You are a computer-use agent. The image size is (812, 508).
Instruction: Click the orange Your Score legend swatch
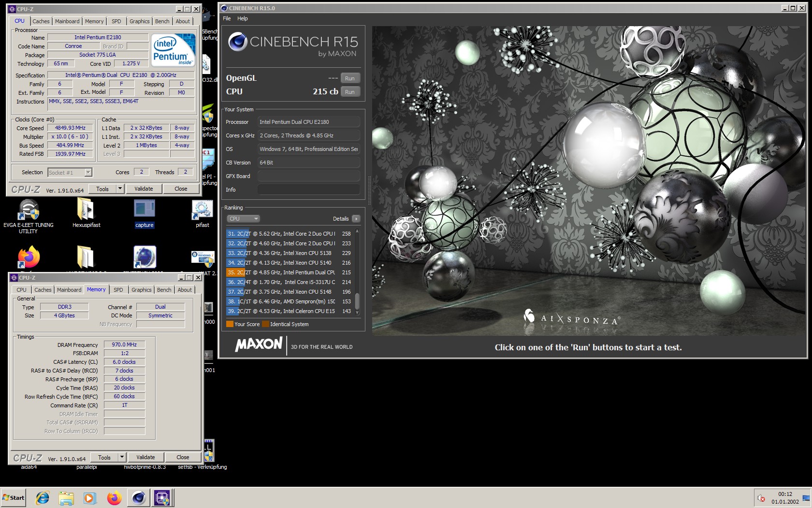[x=230, y=324]
